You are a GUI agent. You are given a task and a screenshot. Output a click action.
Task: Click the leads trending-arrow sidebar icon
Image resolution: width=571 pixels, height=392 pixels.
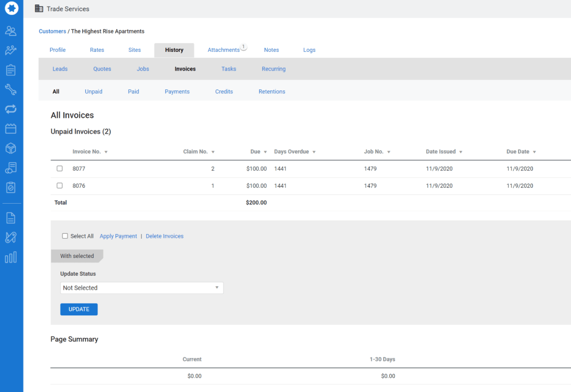tap(10, 50)
